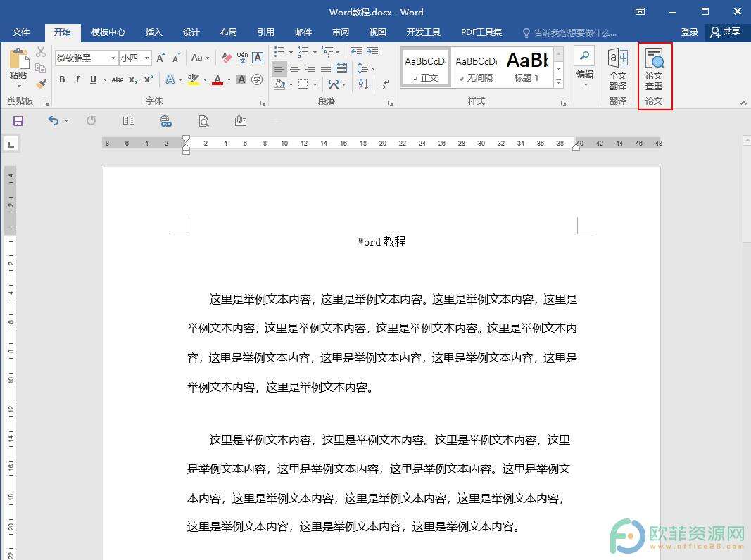Open the 全文翻译 full-text translation tool

pyautogui.click(x=617, y=70)
